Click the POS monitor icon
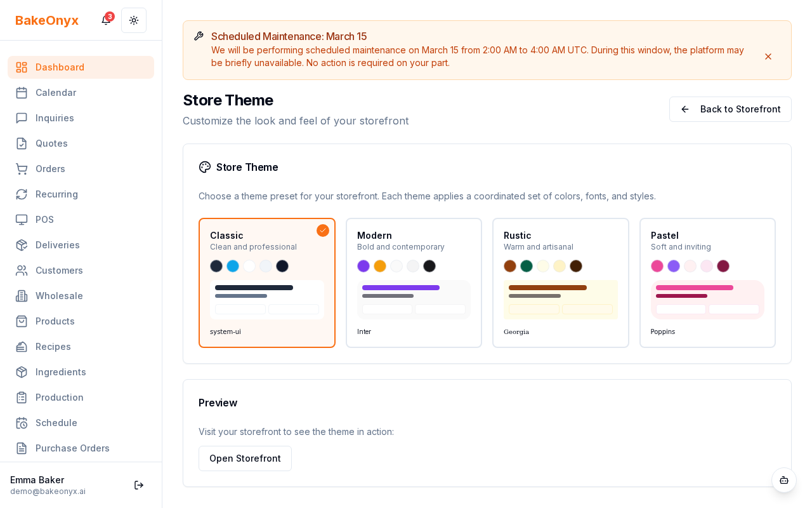This screenshot has width=812, height=508. tap(22, 220)
